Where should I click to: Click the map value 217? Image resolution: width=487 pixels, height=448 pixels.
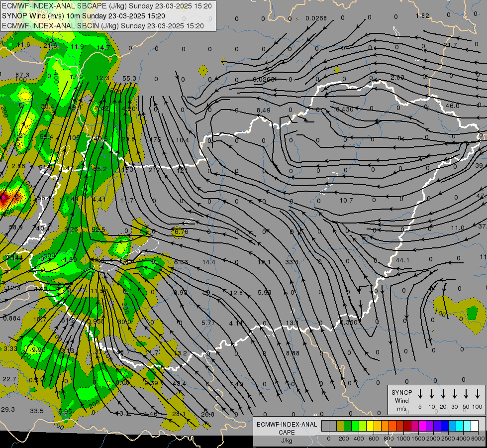154,170
